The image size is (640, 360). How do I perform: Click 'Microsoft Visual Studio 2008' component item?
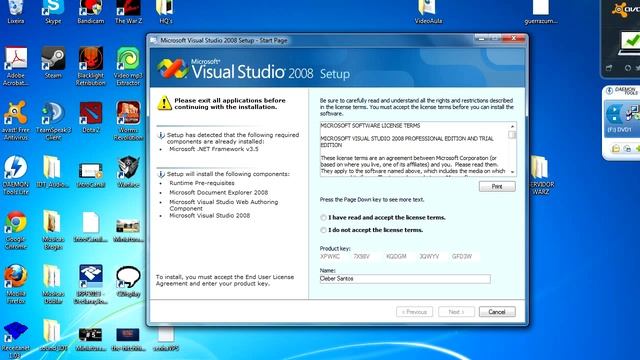pyautogui.click(x=209, y=216)
